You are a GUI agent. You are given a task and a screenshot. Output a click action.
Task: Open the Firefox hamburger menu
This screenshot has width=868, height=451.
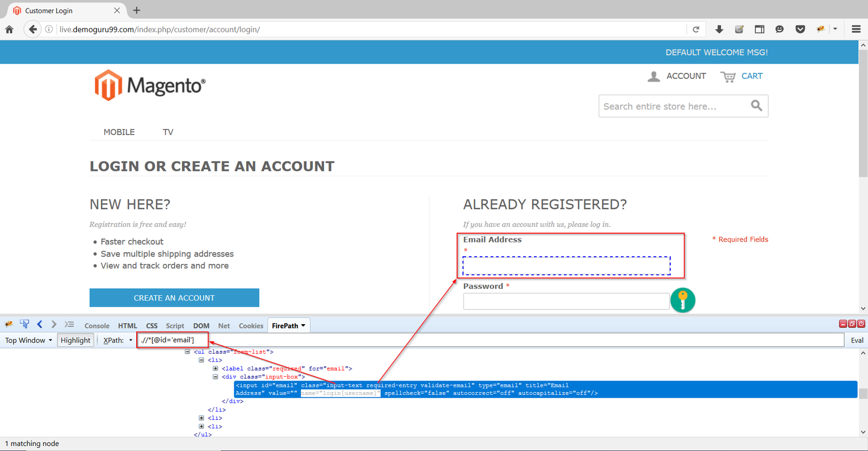pos(856,29)
